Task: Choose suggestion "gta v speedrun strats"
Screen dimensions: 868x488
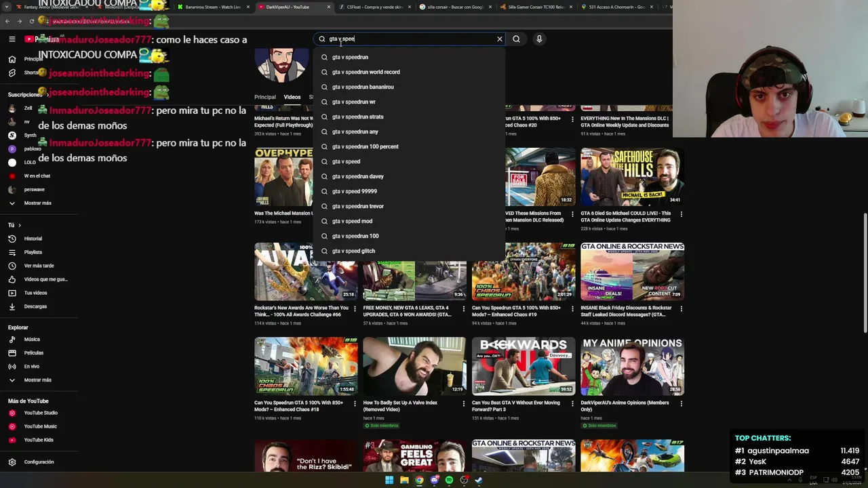Action: pyautogui.click(x=409, y=117)
